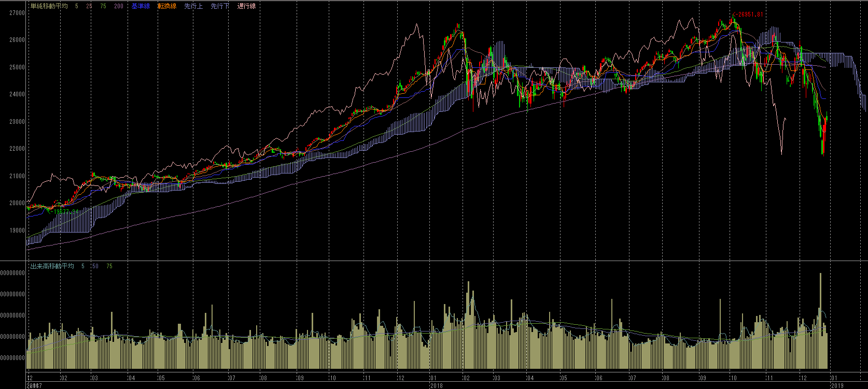
Task: Click the 19677.84 low price label
Action: 64,211
